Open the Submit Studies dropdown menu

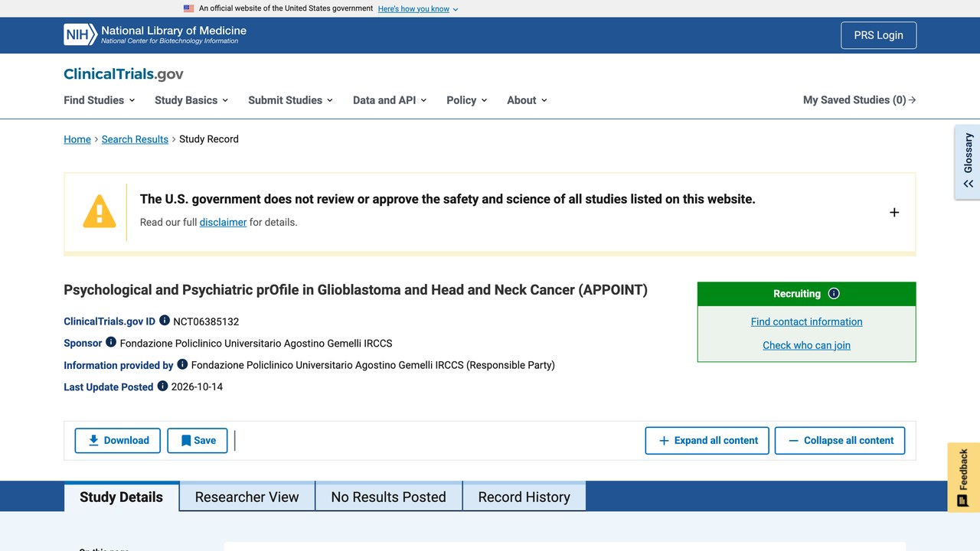point(291,100)
